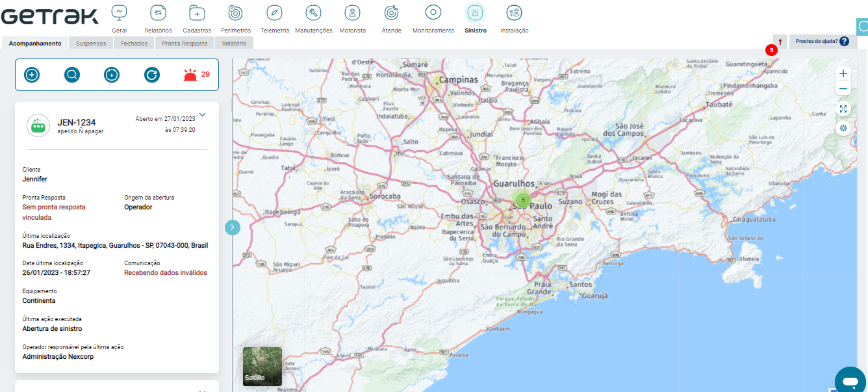
Task: Open the Instalação module icon
Action: point(515,12)
